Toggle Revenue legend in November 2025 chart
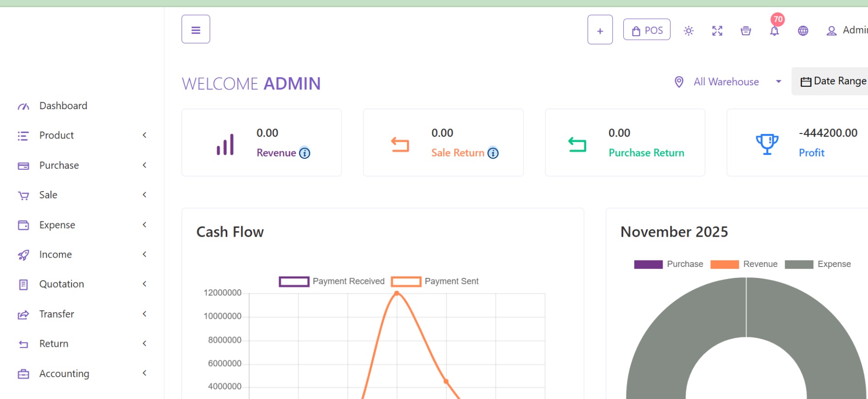Image resolution: width=868 pixels, height=399 pixels. tap(744, 264)
